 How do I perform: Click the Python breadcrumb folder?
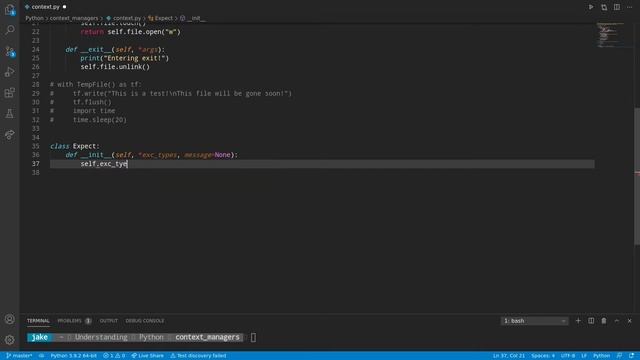34,18
